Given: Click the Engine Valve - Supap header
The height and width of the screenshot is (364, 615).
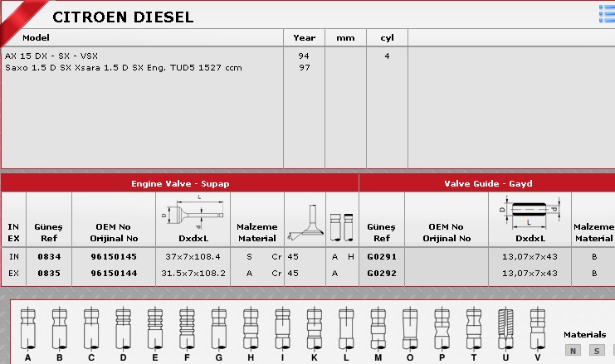Looking at the screenshot, I should pyautogui.click(x=180, y=183).
